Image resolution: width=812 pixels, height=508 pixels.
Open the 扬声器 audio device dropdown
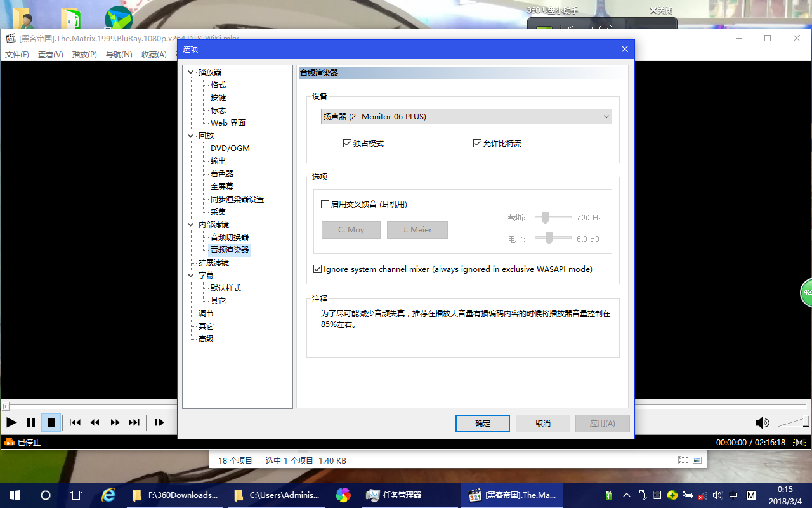click(606, 116)
